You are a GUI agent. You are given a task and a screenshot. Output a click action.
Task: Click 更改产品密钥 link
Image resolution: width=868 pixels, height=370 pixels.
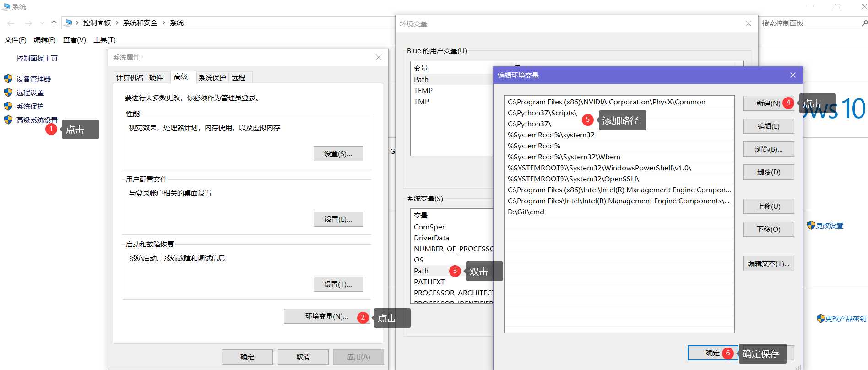point(846,319)
